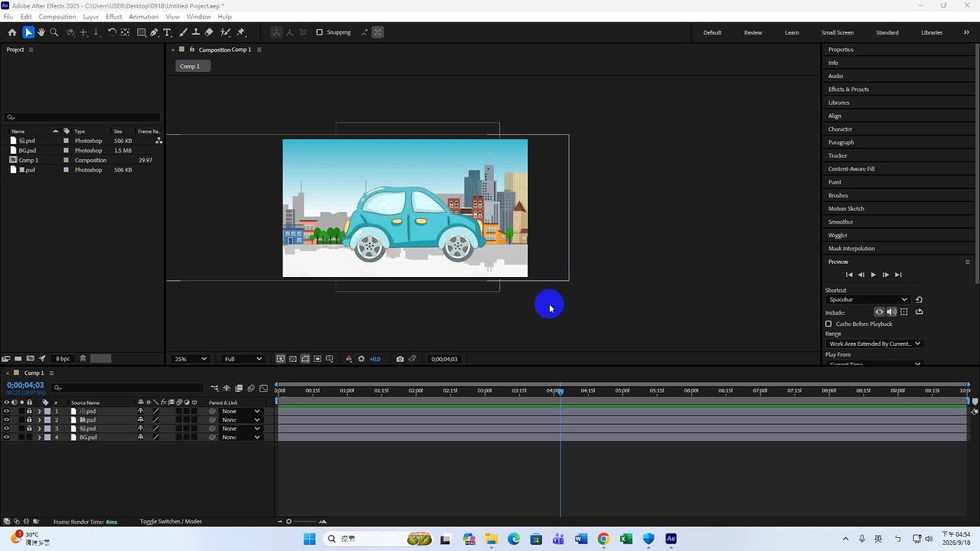Toggle Include Overlays and Layer Controls

(904, 311)
